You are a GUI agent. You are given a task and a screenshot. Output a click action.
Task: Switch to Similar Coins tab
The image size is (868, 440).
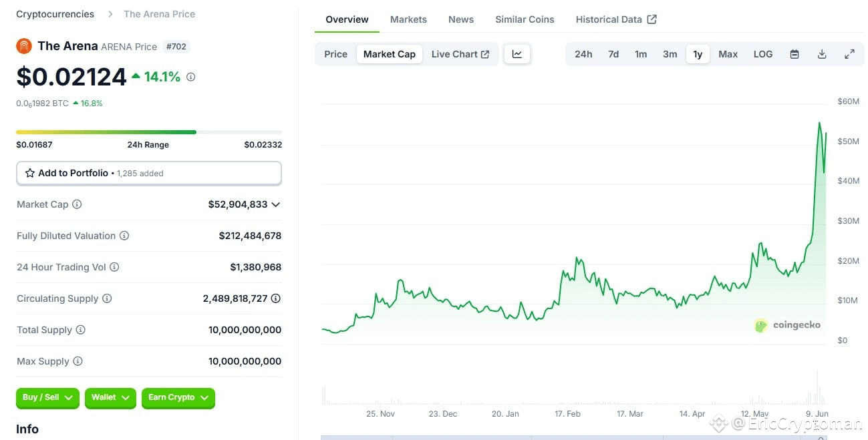coord(525,19)
